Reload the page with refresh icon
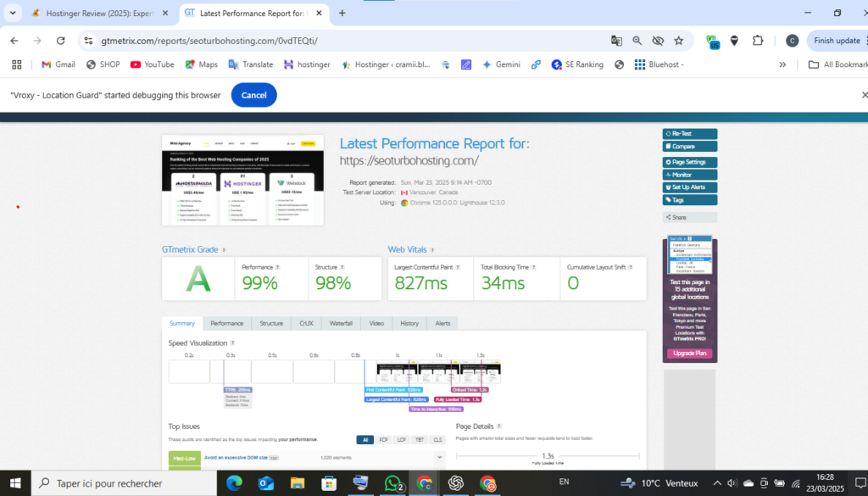The width and height of the screenshot is (868, 496). [61, 41]
